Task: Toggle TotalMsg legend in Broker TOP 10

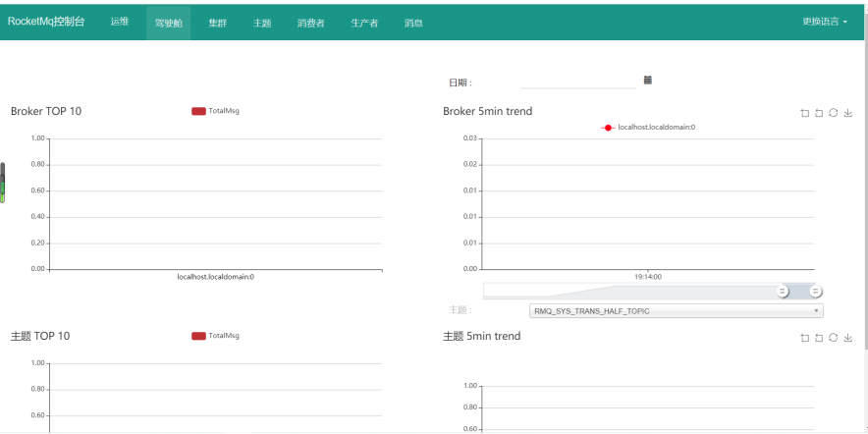Action: [215, 111]
